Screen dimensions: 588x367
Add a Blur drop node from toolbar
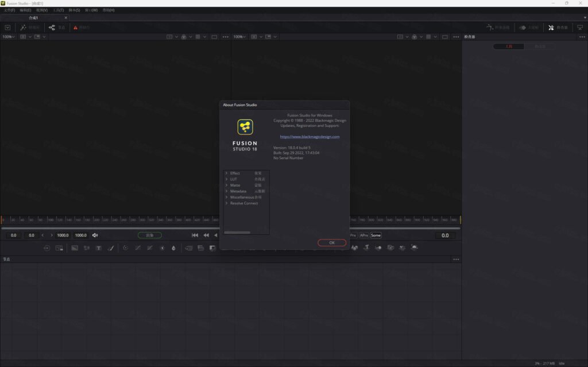click(x=173, y=248)
